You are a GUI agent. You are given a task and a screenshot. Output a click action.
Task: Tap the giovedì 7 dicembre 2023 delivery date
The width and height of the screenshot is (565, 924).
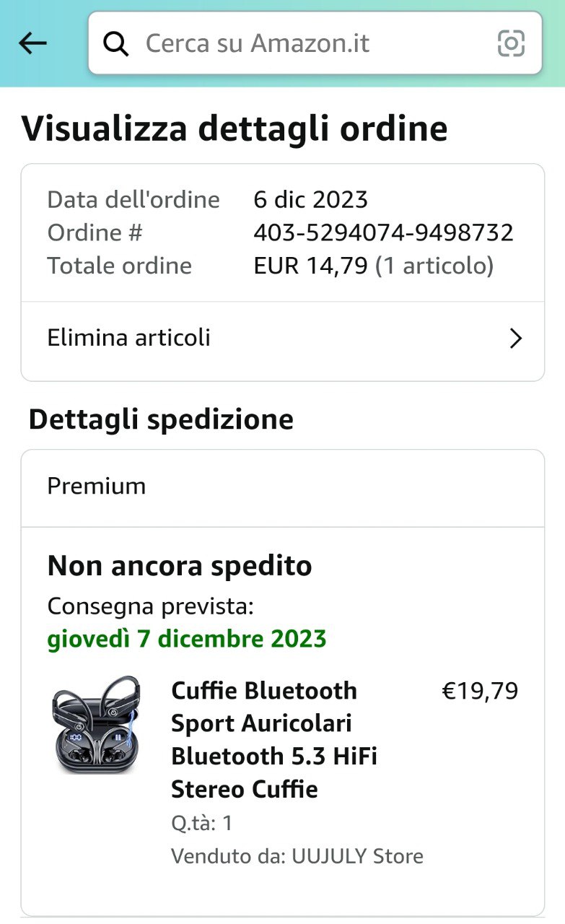(187, 639)
